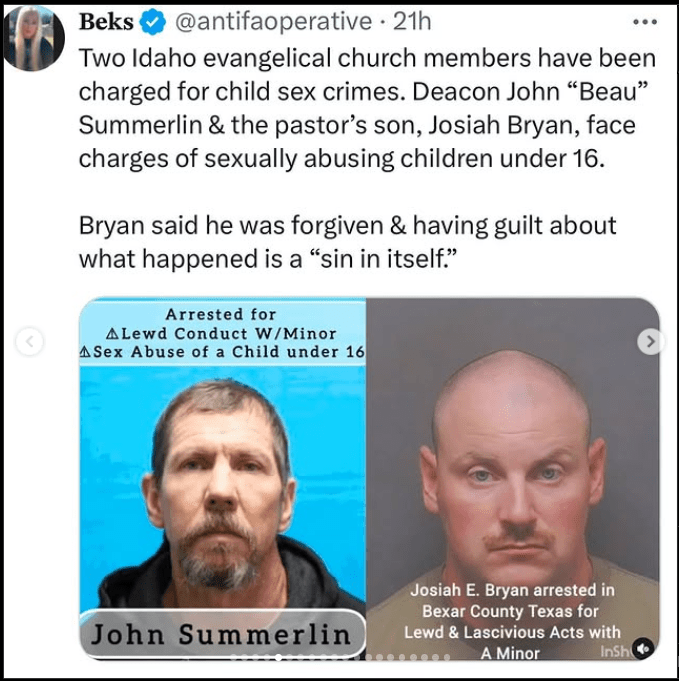Screen dimensions: 679x681
Task: Select the last carousel pagination dot
Action: coord(447,657)
